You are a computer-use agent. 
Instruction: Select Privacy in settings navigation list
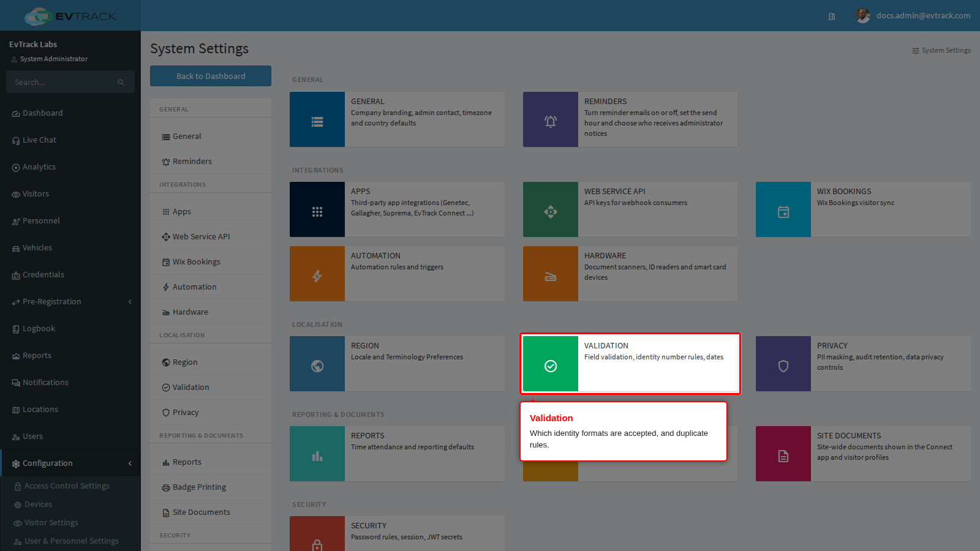[211, 413]
